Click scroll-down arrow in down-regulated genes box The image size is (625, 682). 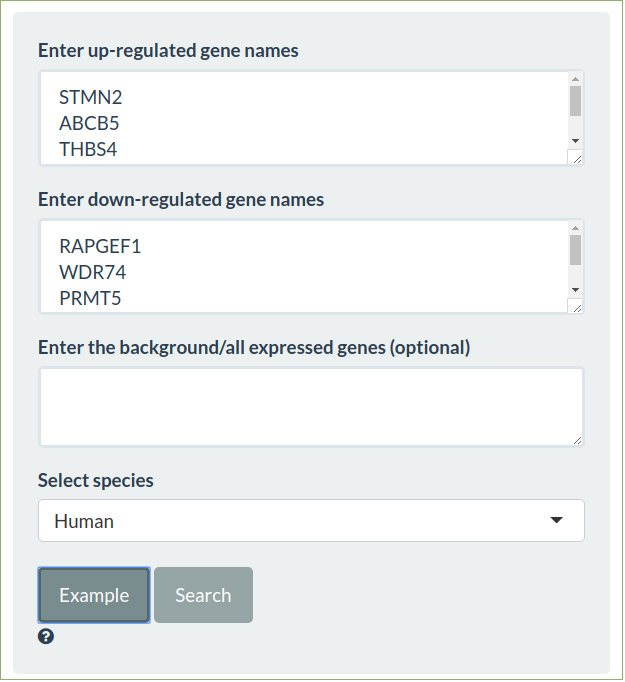point(575,289)
